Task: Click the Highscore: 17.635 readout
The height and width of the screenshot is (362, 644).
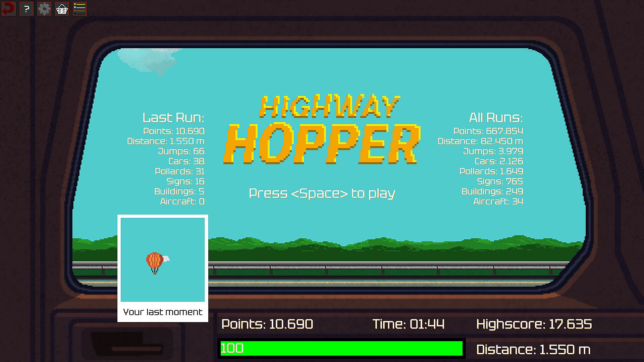Action: (534, 324)
